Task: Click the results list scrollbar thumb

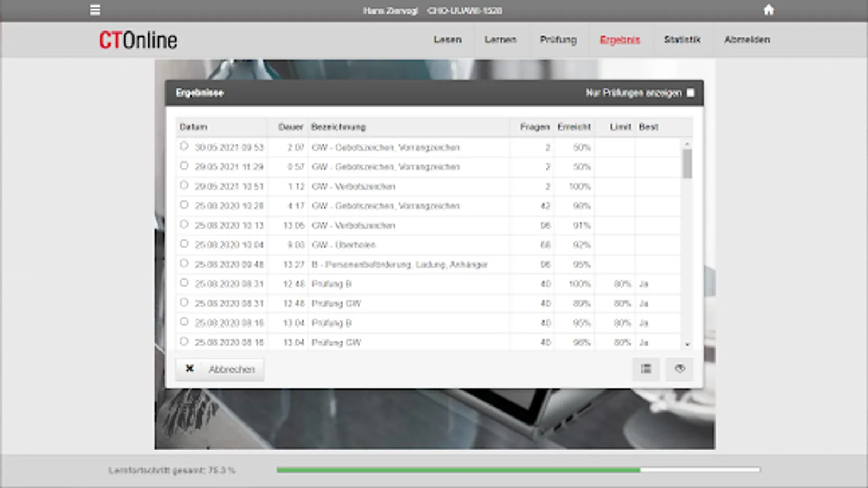Action: pyautogui.click(x=687, y=164)
